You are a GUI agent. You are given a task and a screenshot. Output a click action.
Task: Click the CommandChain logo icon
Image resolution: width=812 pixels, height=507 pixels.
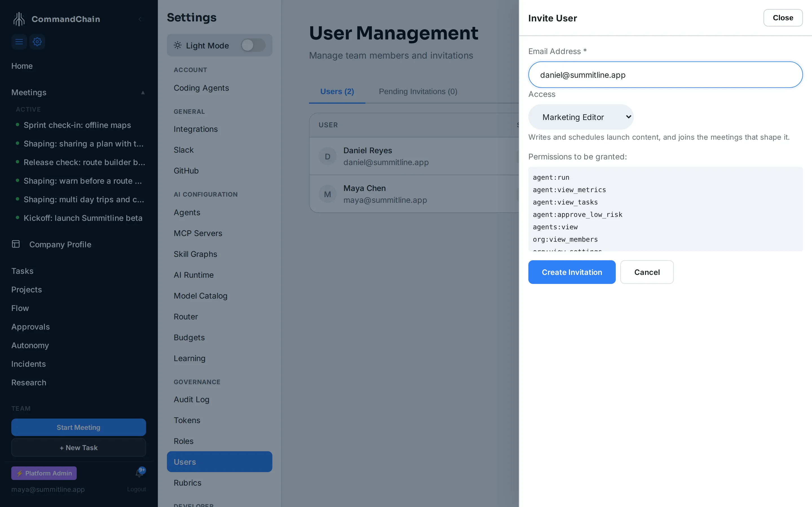coord(19,19)
